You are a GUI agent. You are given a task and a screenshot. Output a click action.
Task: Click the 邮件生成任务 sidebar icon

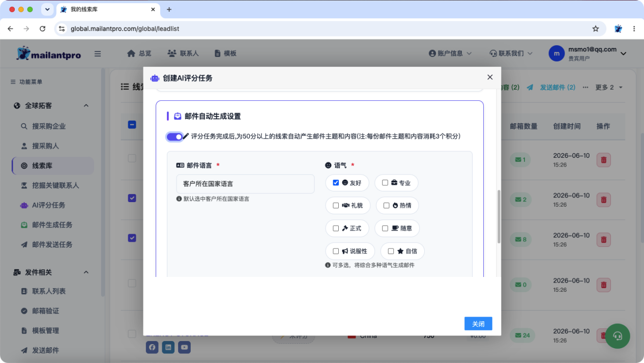pos(24,225)
